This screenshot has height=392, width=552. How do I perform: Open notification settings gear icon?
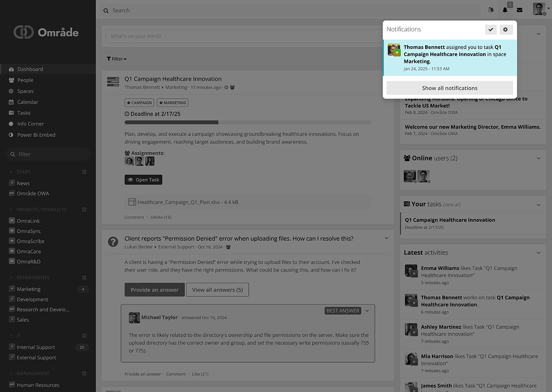[x=505, y=29]
